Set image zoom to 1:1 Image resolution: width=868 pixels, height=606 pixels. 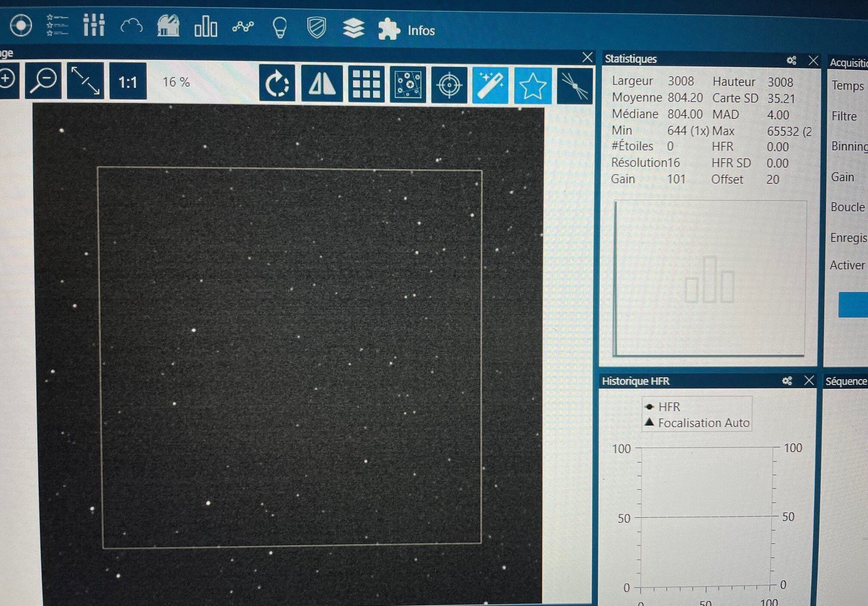pyautogui.click(x=127, y=82)
